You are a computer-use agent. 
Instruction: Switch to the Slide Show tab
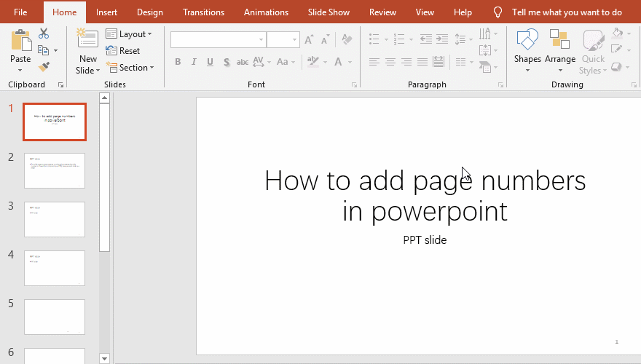click(329, 12)
